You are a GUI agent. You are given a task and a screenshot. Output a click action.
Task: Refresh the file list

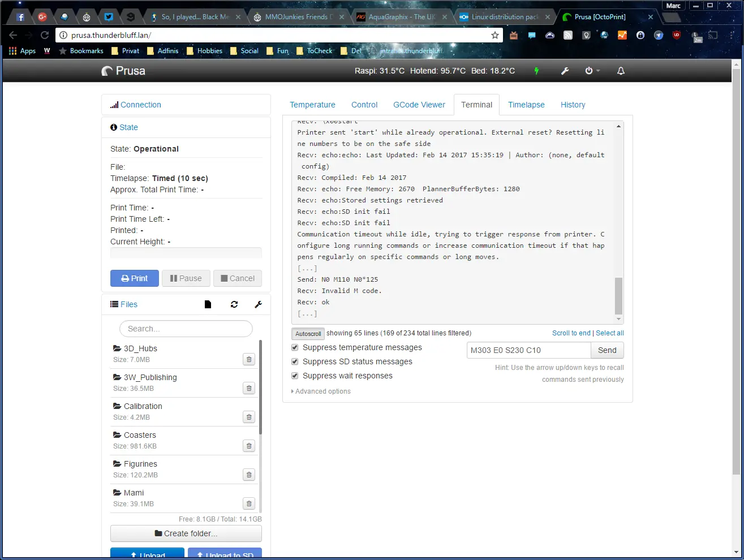[x=234, y=304]
